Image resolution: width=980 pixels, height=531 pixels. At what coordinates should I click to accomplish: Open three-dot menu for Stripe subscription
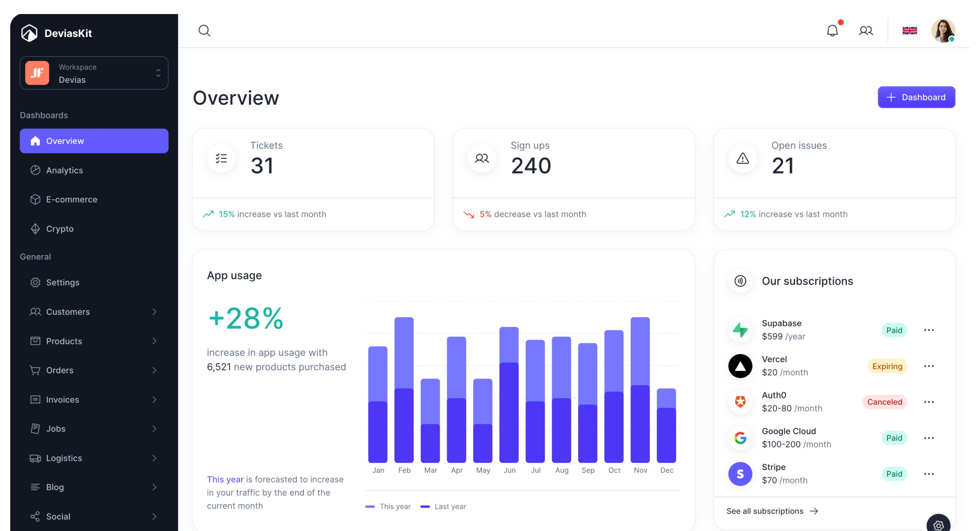pos(929,474)
